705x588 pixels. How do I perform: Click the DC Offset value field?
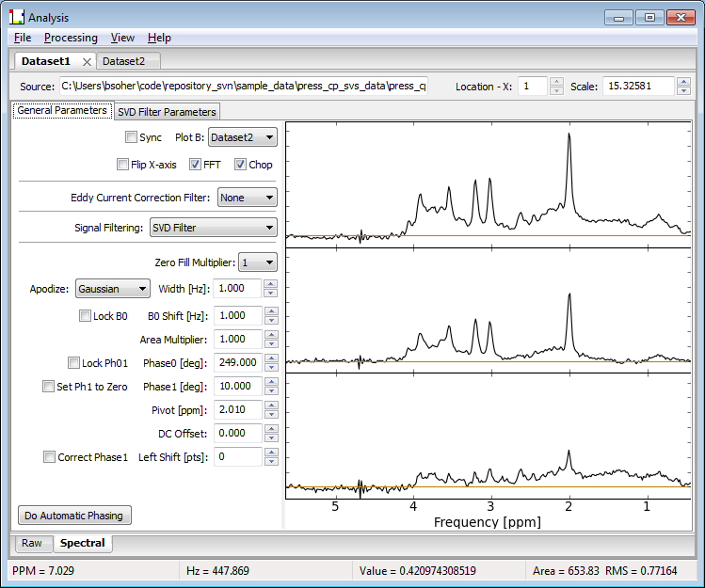(x=238, y=434)
